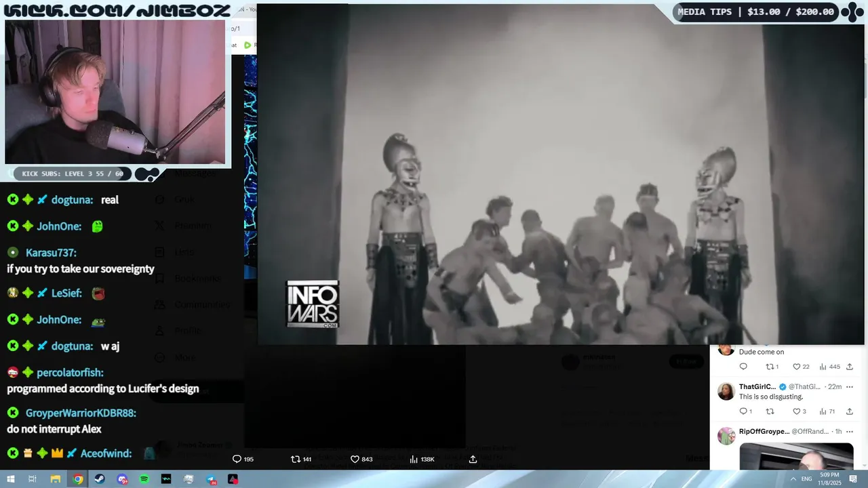Viewport: 868px width, 488px height.
Task: Open more options on RipOffGroype tweet
Action: pyautogui.click(x=849, y=431)
